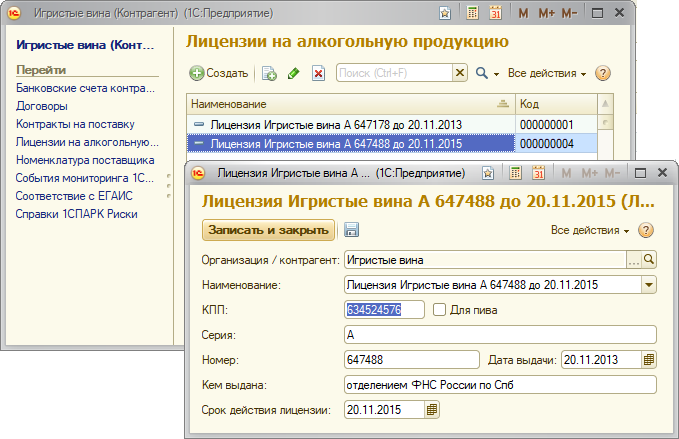Open Лицензии на алкогольную продукцию link
The width and height of the screenshot is (679, 439).
tap(87, 142)
